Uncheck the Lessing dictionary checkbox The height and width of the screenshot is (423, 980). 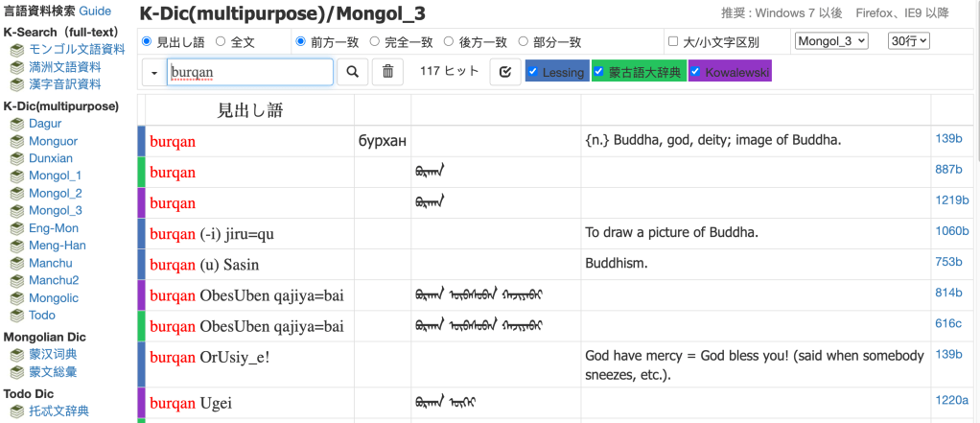533,72
